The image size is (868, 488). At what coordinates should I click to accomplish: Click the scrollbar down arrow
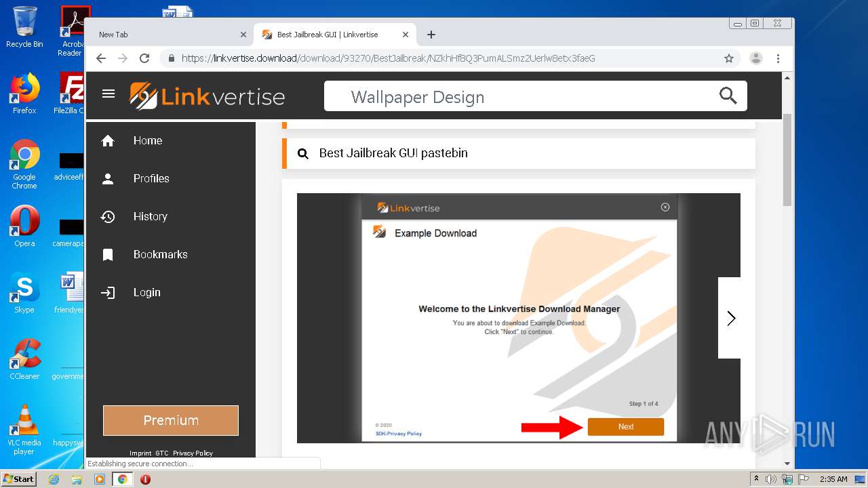(x=787, y=464)
